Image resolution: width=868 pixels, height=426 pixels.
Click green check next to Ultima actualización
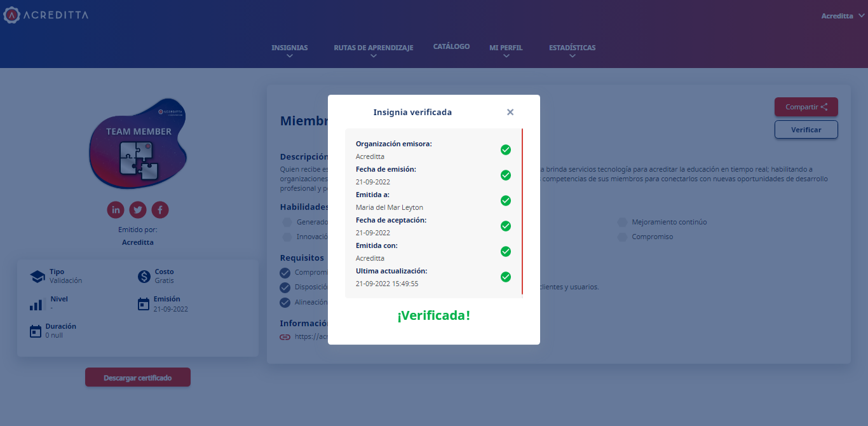pyautogui.click(x=506, y=277)
